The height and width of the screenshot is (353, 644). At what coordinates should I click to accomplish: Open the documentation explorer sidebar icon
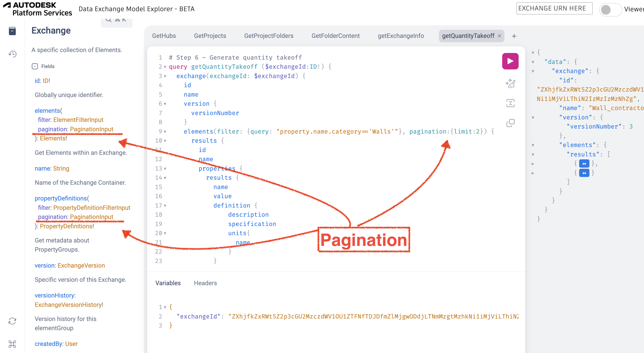coord(12,31)
